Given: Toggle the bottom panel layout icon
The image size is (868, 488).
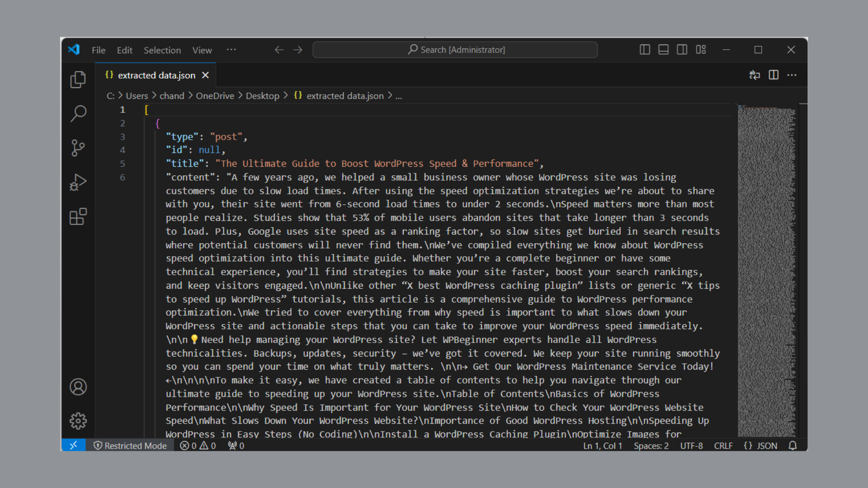Looking at the screenshot, I should [663, 50].
